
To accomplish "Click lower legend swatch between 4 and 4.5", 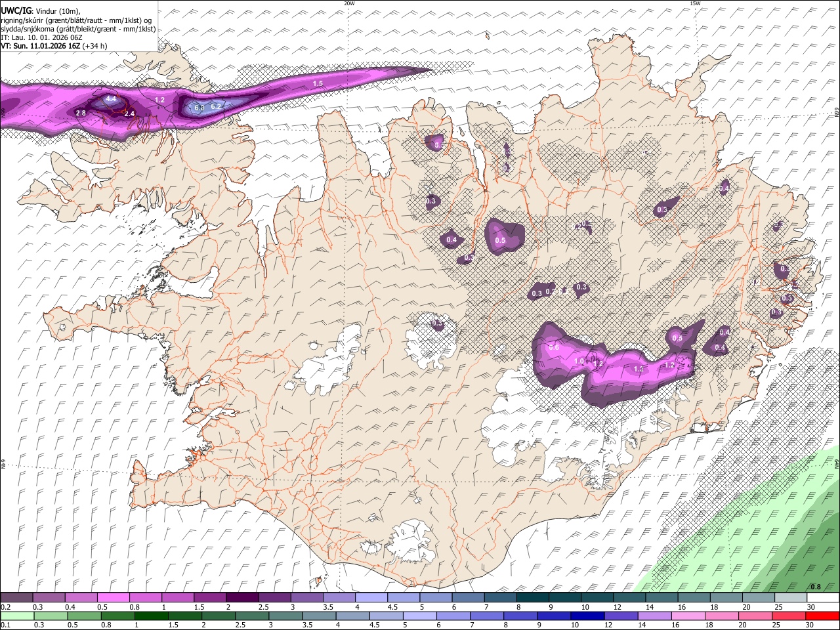I will 352,616.
